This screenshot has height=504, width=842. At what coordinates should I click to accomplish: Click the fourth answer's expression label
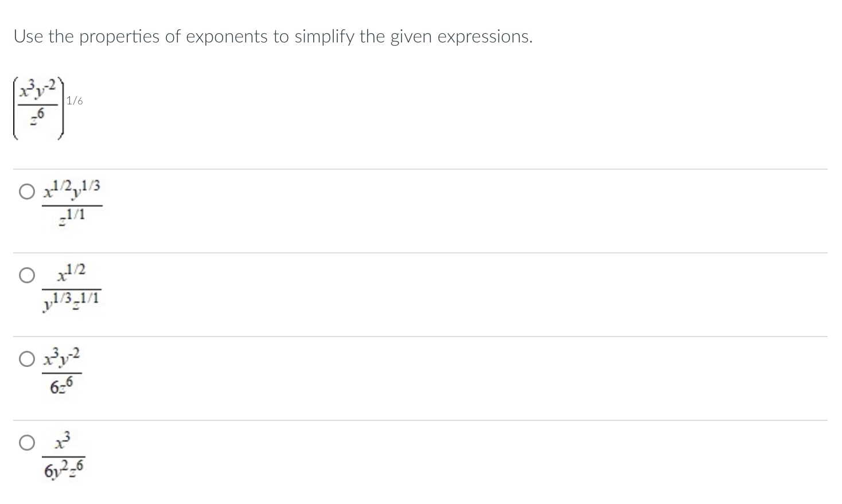coord(63,454)
